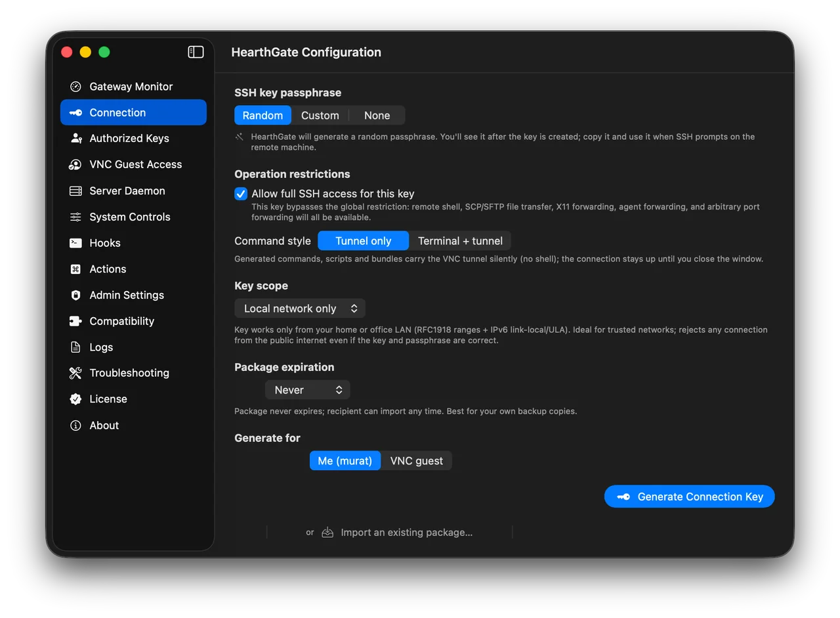Open VNC Guest Access settings
Viewport: 840px width, 618px height.
(133, 165)
